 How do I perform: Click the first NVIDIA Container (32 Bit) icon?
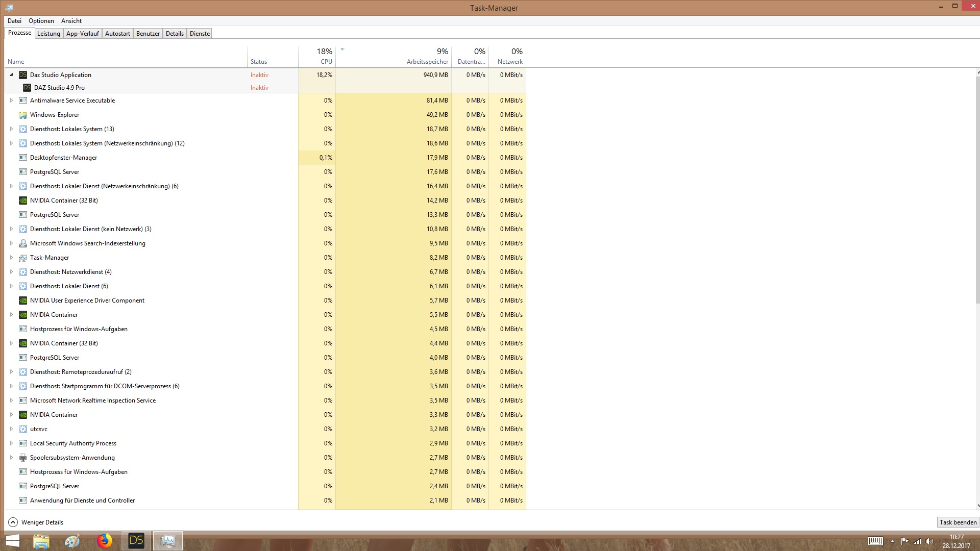[x=23, y=201]
